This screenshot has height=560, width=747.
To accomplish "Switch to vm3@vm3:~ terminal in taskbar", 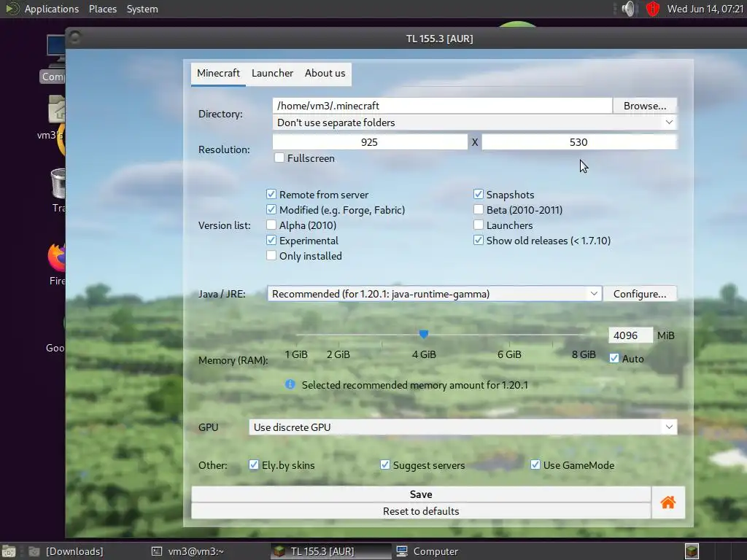I will [187, 551].
